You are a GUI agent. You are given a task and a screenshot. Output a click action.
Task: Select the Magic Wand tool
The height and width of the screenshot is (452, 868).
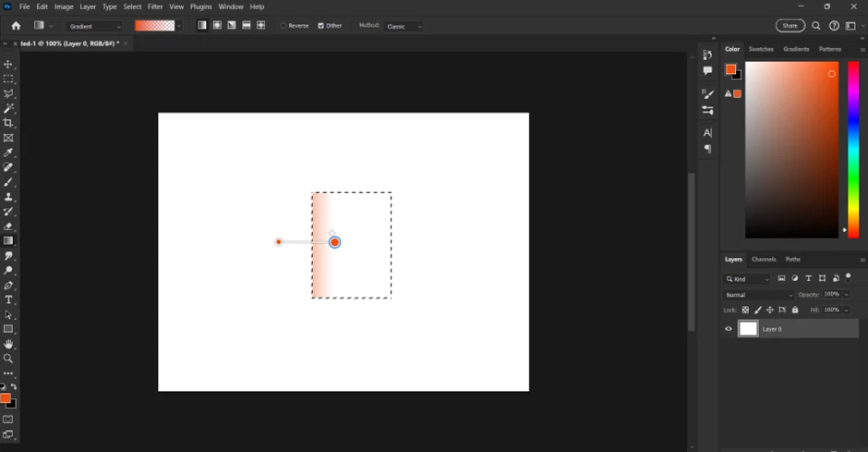[8, 108]
